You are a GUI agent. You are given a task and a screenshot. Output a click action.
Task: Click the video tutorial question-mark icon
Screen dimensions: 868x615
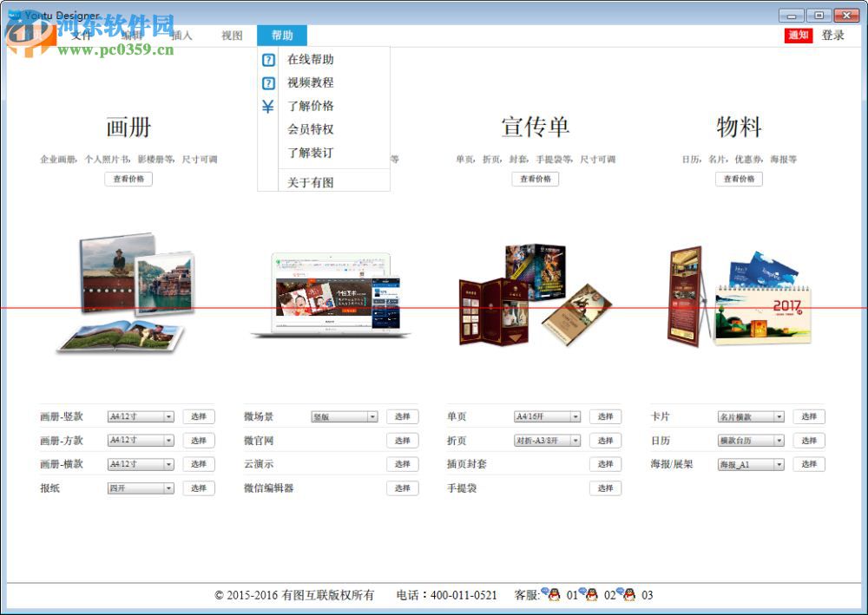267,82
